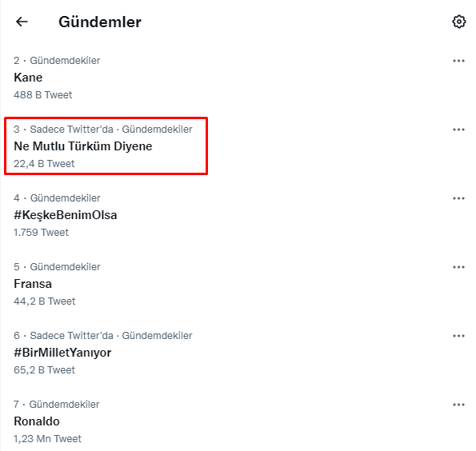Open more options for Ronaldo trend
Image resolution: width=476 pixels, height=451 pixels.
pos(458,405)
